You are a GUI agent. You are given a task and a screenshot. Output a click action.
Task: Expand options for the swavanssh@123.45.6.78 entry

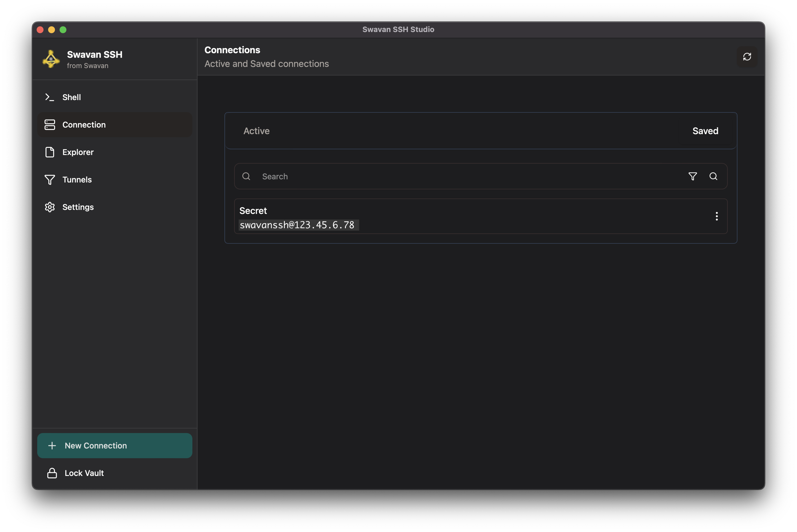point(717,216)
